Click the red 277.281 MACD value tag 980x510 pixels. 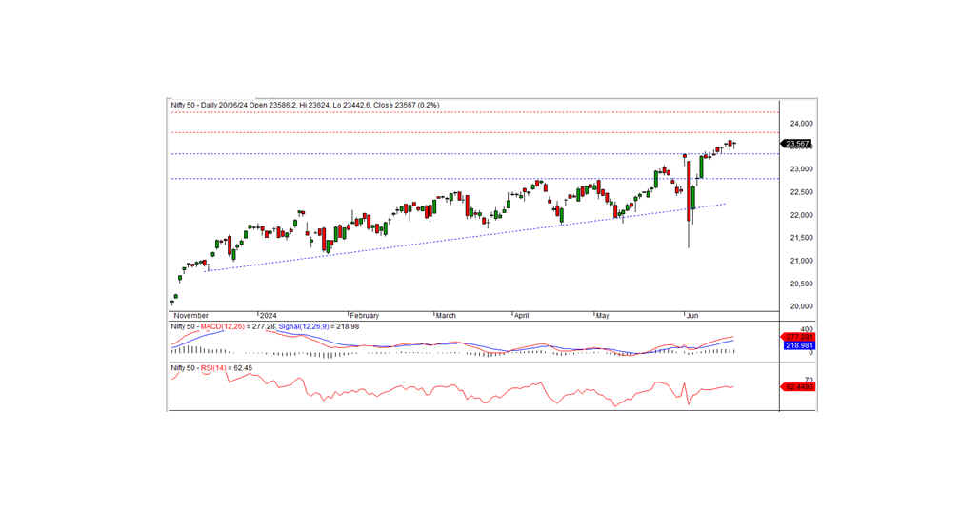[x=798, y=337]
